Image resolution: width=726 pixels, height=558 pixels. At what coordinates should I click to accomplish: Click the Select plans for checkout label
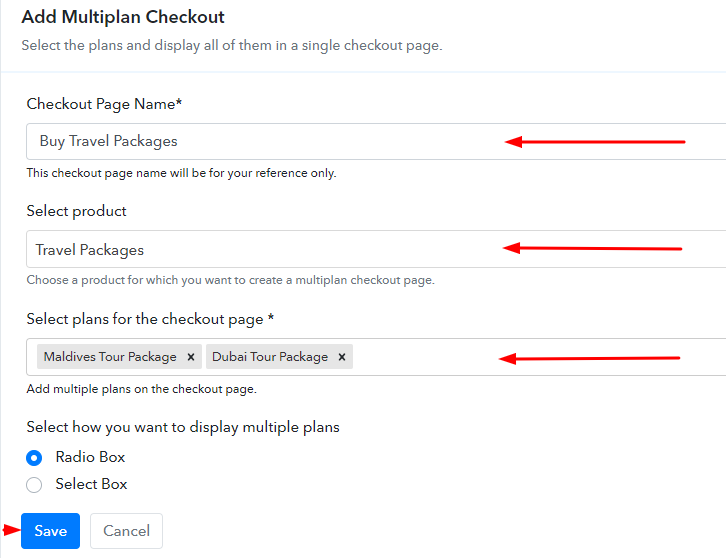tap(150, 319)
